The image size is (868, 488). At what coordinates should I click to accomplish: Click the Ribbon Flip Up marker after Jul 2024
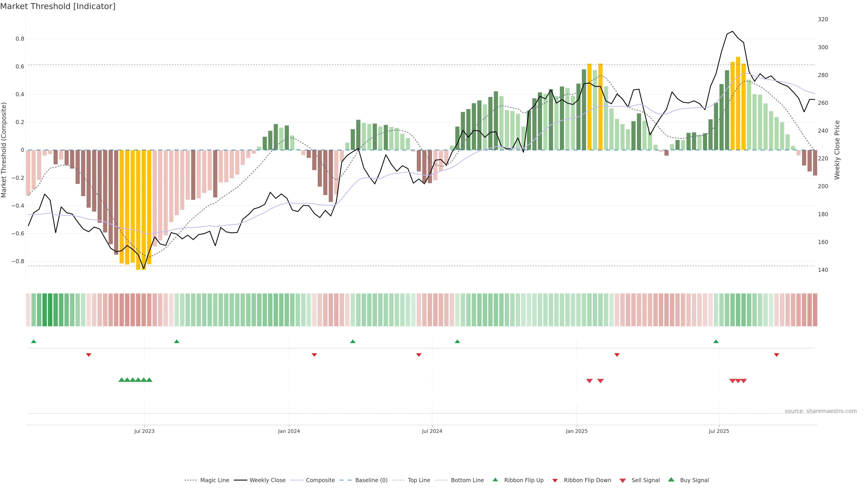(457, 342)
